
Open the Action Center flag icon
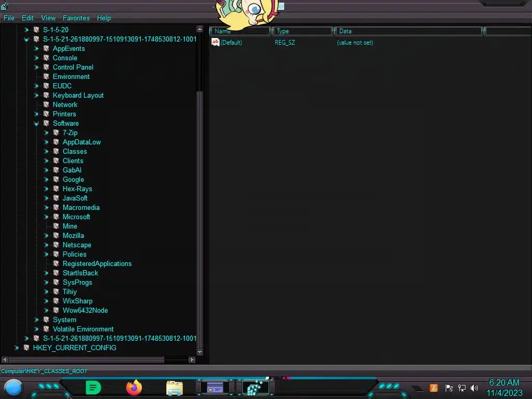pyautogui.click(x=449, y=388)
